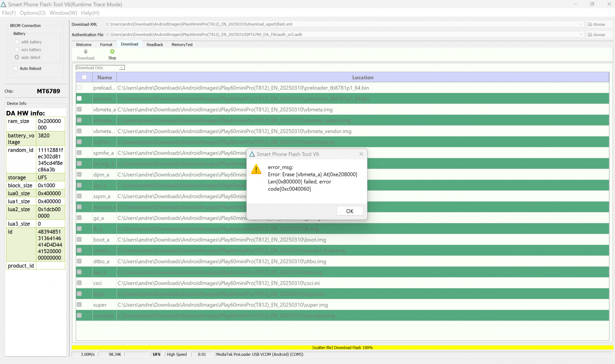The image size is (615, 364).
Task: Close the error message dialog
Action: tap(361, 154)
